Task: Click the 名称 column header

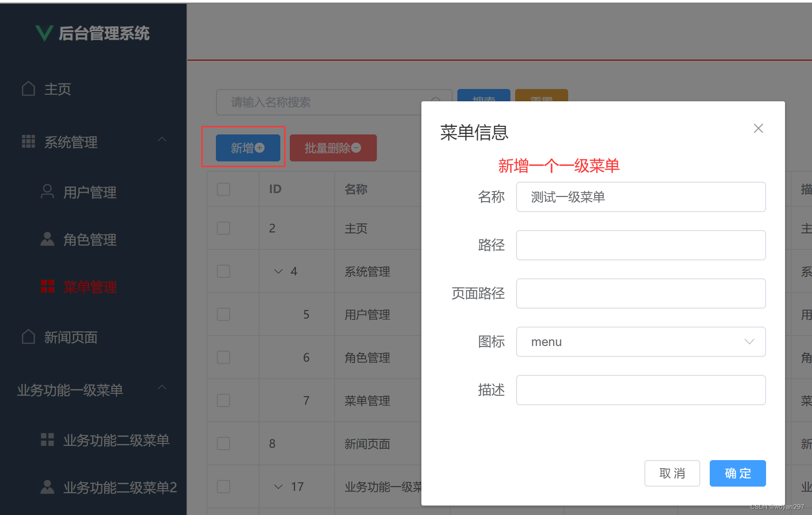Action: [356, 189]
